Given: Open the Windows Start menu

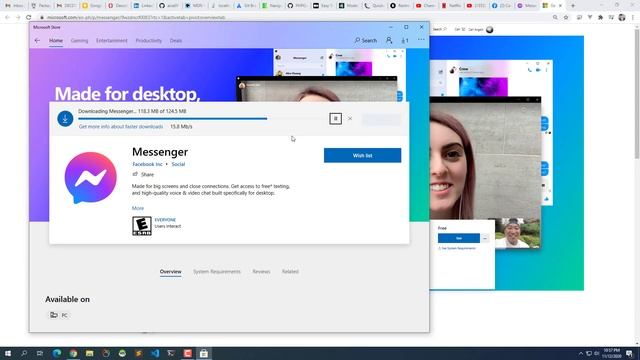Looking at the screenshot, I should 7,353.
